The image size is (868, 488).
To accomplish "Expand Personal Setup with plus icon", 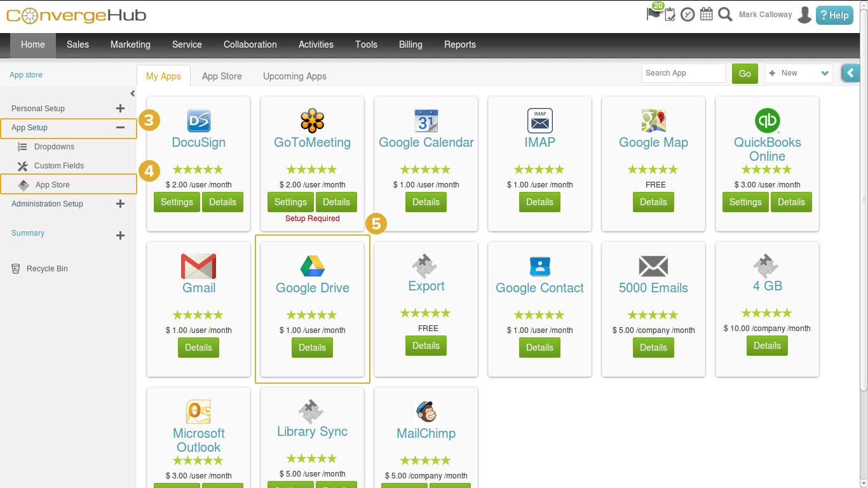I will point(120,109).
